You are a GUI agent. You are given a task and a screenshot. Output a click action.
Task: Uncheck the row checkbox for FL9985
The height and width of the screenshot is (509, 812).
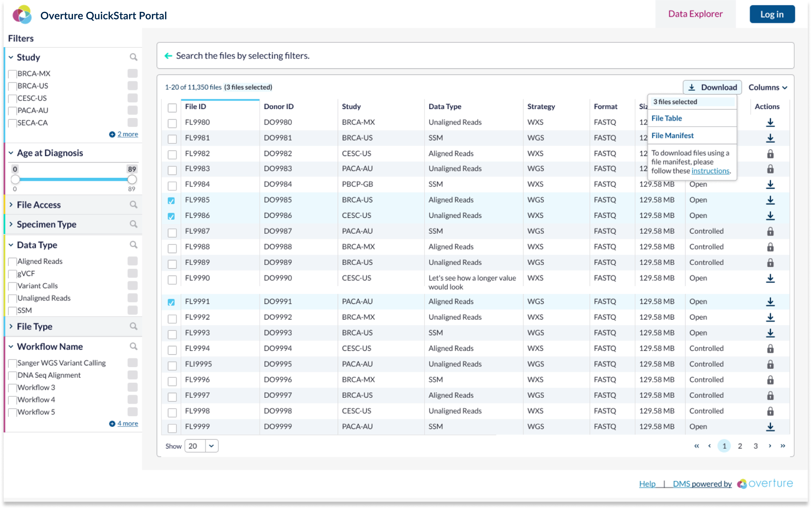point(171,201)
